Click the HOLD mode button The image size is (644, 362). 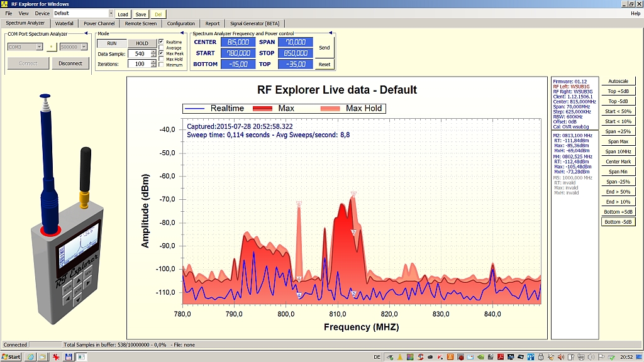[x=142, y=43]
